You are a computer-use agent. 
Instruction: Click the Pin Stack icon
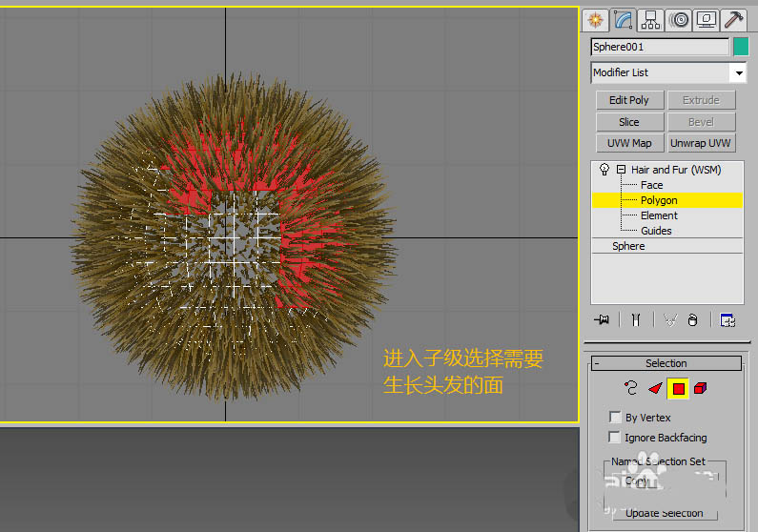pyautogui.click(x=602, y=320)
